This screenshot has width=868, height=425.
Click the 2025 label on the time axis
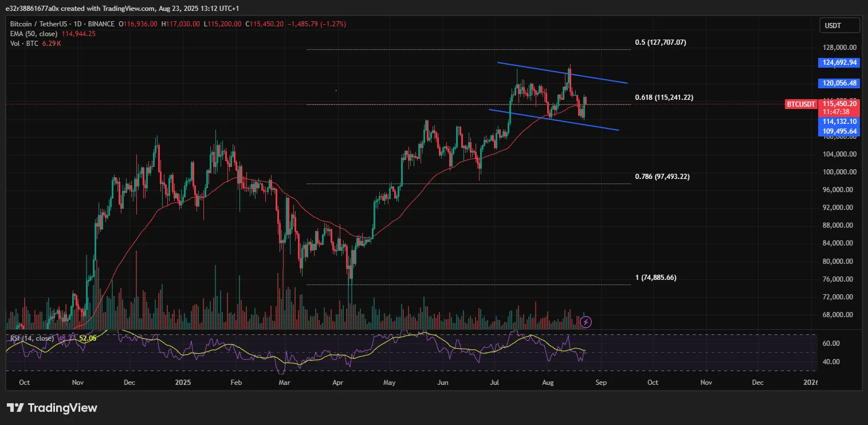coord(182,382)
